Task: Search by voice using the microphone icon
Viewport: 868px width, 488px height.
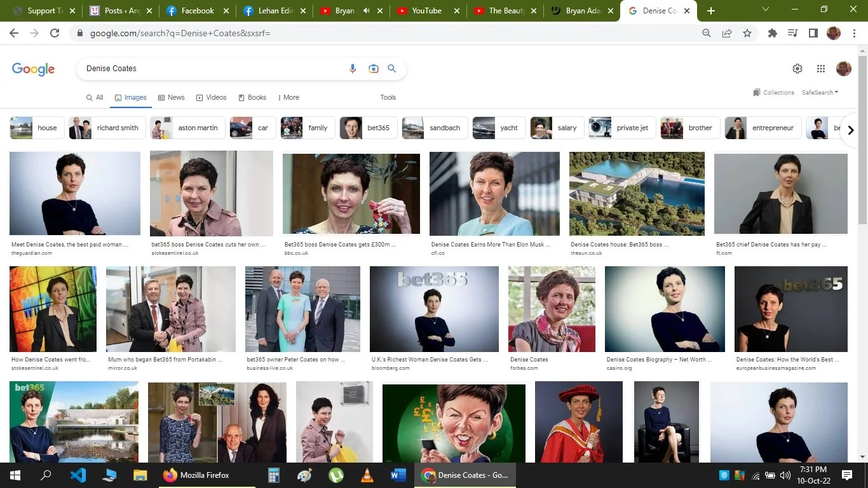Action: coord(353,69)
